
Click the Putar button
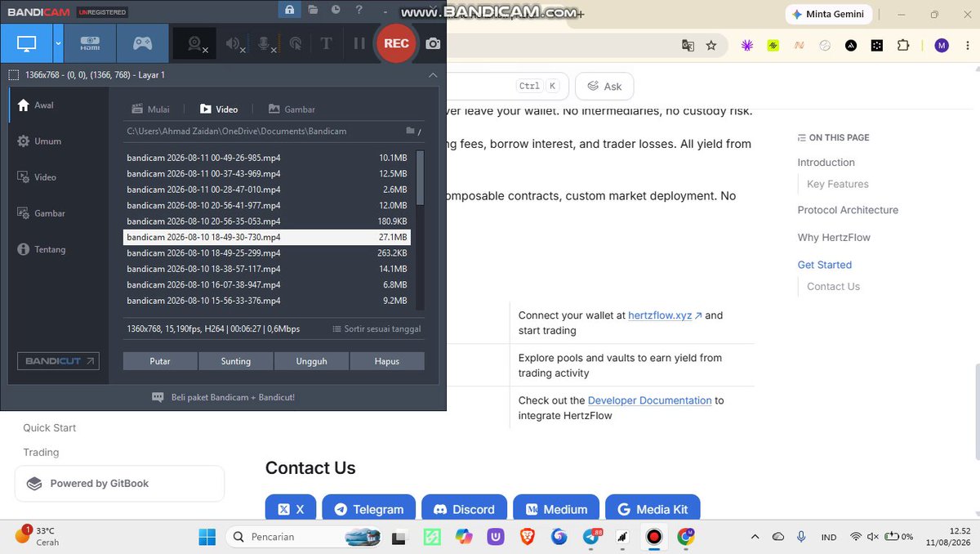tap(160, 361)
